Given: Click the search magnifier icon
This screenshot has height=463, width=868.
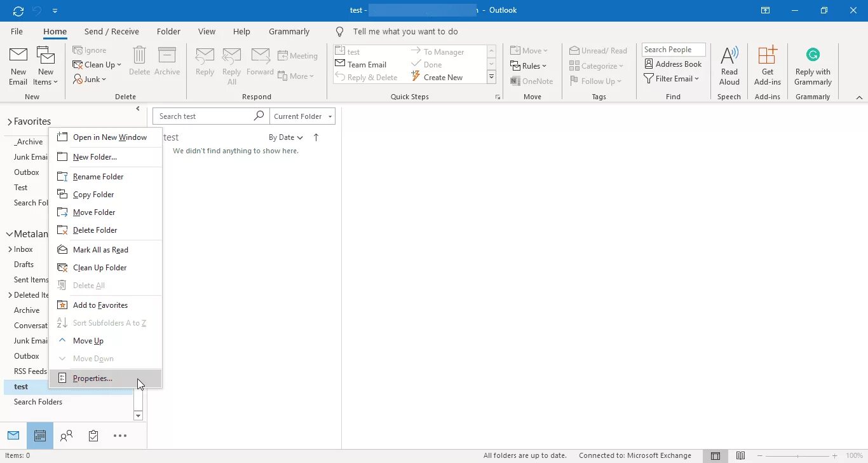Looking at the screenshot, I should click(x=259, y=116).
